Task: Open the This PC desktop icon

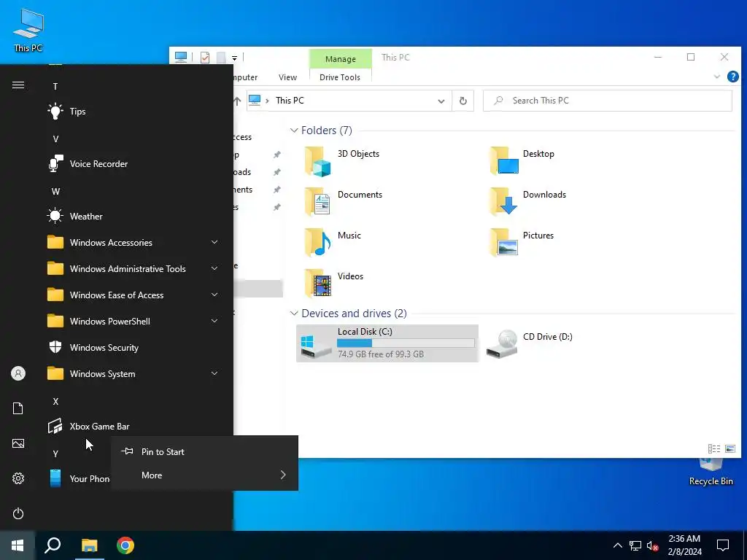Action: tap(28, 31)
